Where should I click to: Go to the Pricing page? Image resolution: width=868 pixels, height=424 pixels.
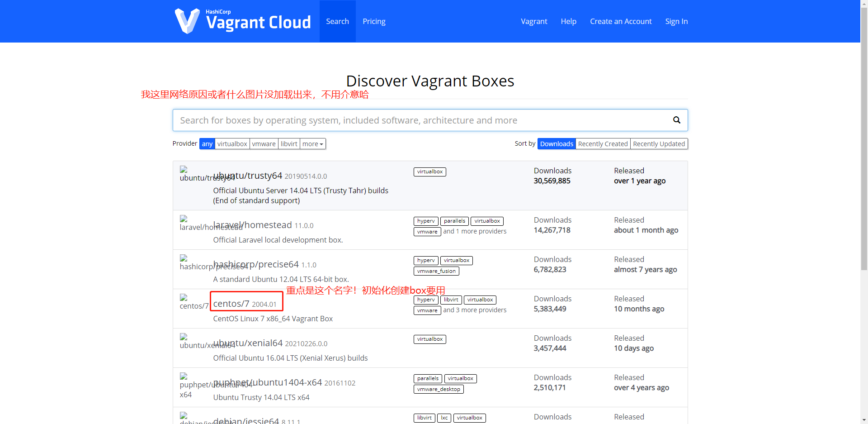[x=373, y=21]
